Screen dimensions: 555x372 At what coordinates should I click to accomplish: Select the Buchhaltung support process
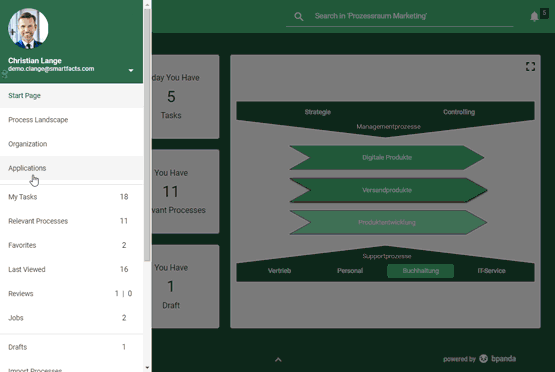click(420, 271)
